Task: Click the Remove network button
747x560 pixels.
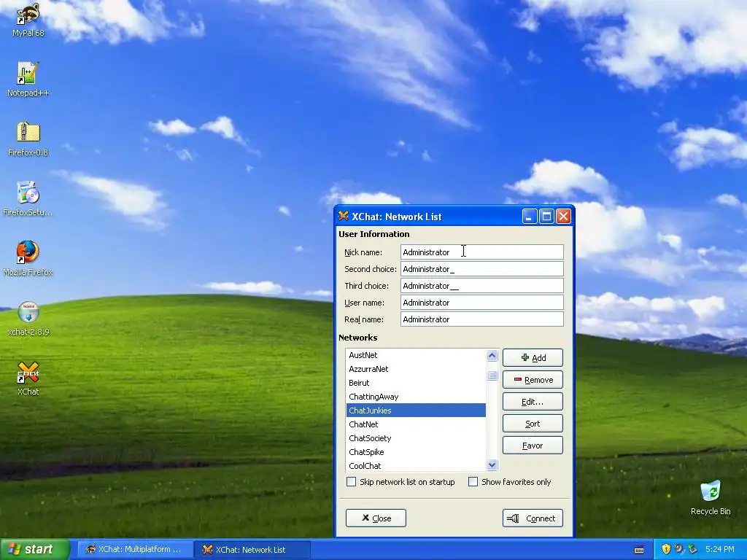Action: coord(533,379)
